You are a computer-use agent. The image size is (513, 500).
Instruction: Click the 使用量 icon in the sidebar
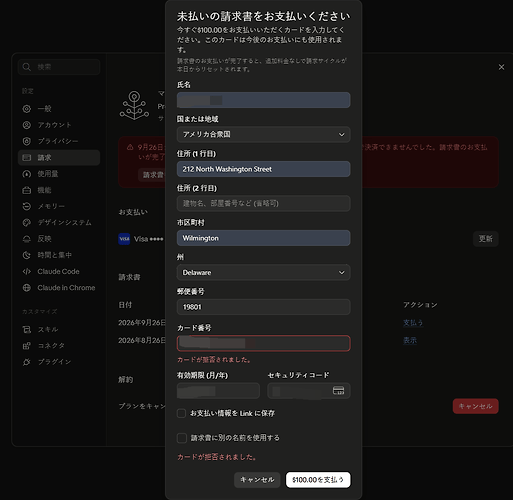(x=27, y=174)
